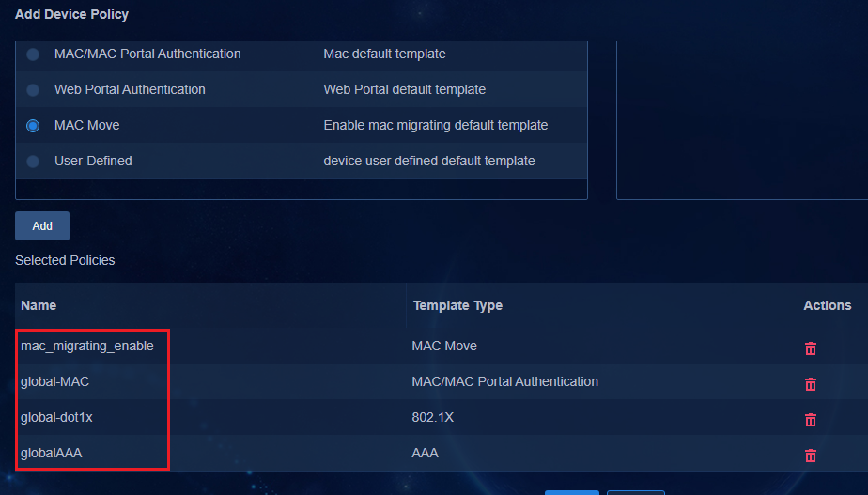Click the Actions column header
Viewport: 868px width, 495px height.
click(828, 305)
